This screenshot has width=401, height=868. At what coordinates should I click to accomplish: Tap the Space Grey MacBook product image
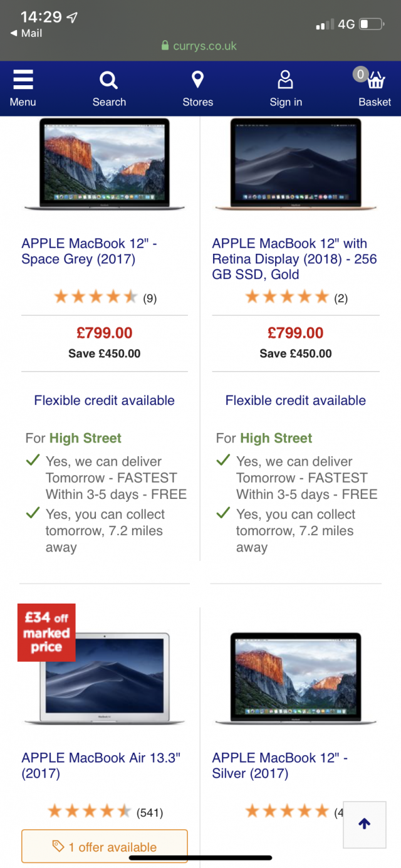105,164
